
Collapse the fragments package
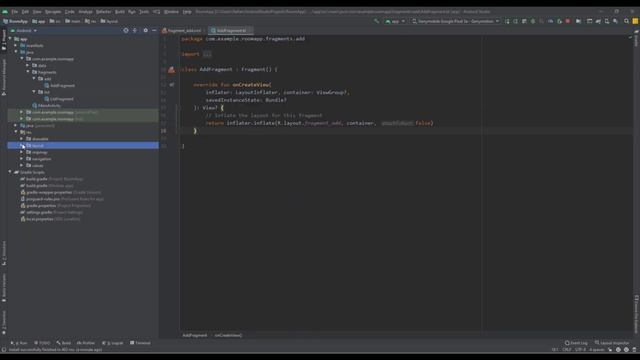(28, 72)
